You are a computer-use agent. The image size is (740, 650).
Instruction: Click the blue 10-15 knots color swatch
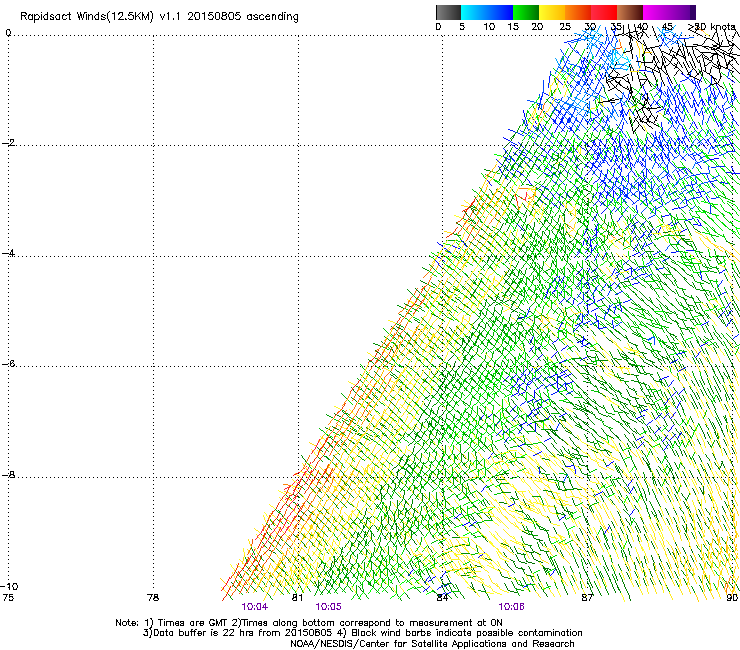(x=500, y=12)
